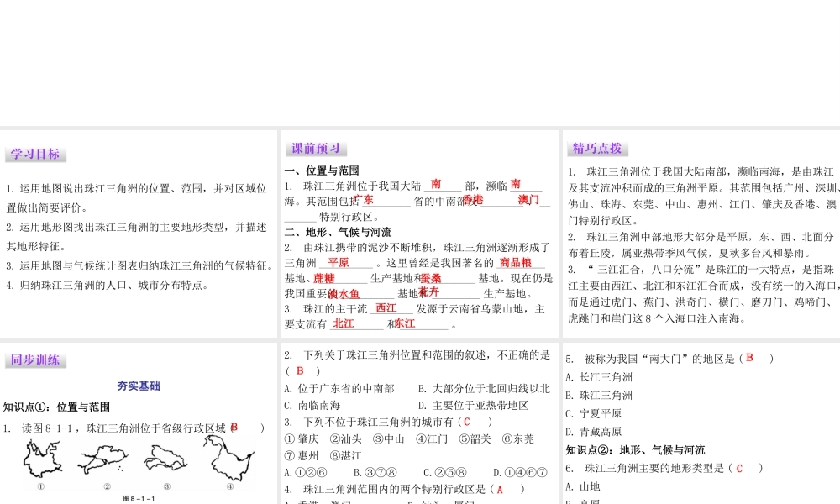Image resolution: width=840 pixels, height=504 pixels.
Task: Click the 二、地形、气候与河流 section heading
Action: [338, 232]
